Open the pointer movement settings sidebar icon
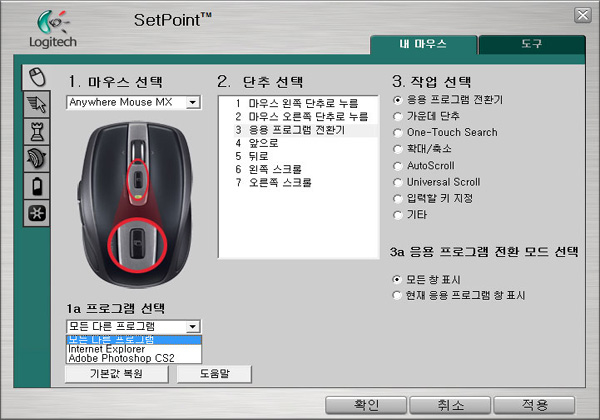The image size is (600, 420). click(37, 104)
